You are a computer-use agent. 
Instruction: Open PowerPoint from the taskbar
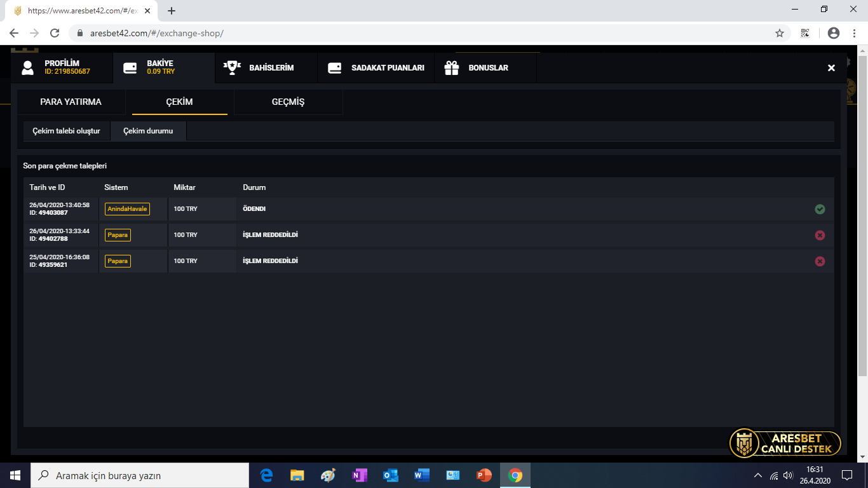tap(484, 475)
